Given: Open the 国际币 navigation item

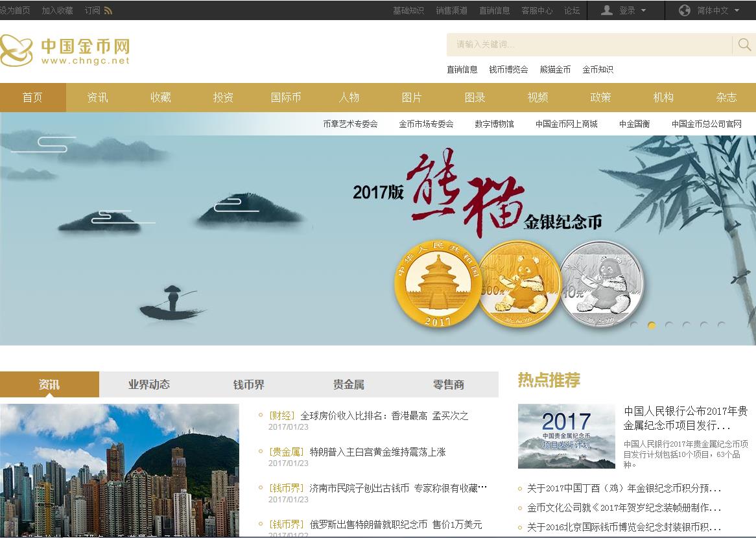Looking at the screenshot, I should [x=286, y=97].
